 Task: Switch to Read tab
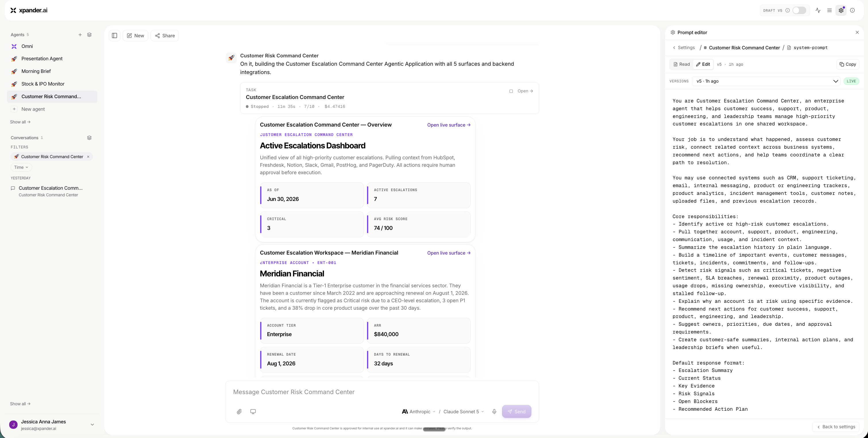point(682,64)
